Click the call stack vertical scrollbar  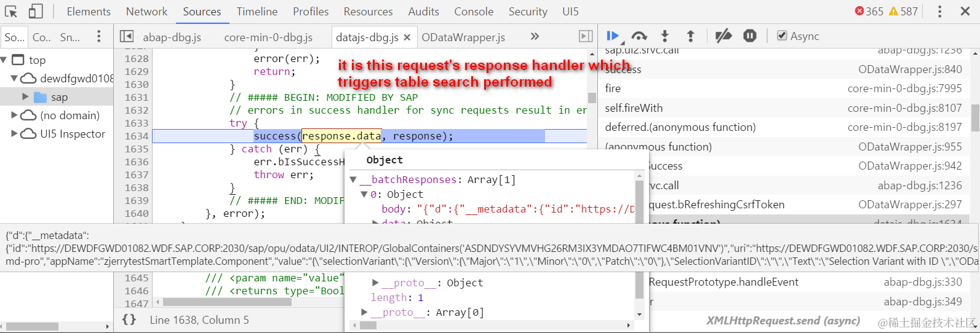[x=975, y=118]
